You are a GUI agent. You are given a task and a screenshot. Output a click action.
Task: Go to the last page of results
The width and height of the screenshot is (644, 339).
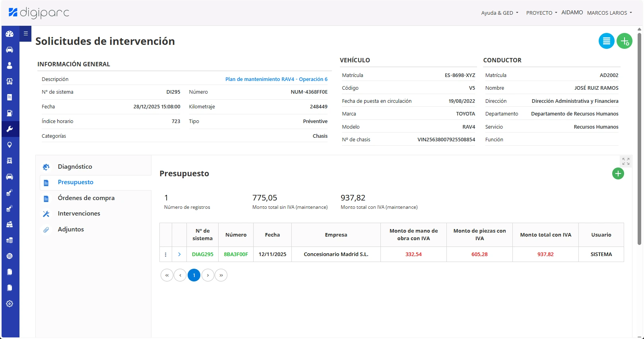click(221, 275)
